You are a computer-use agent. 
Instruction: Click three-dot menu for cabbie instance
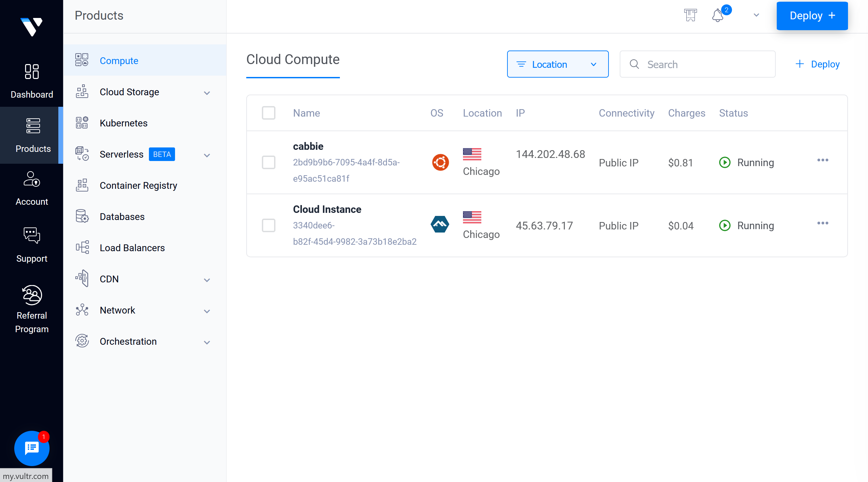[823, 160]
